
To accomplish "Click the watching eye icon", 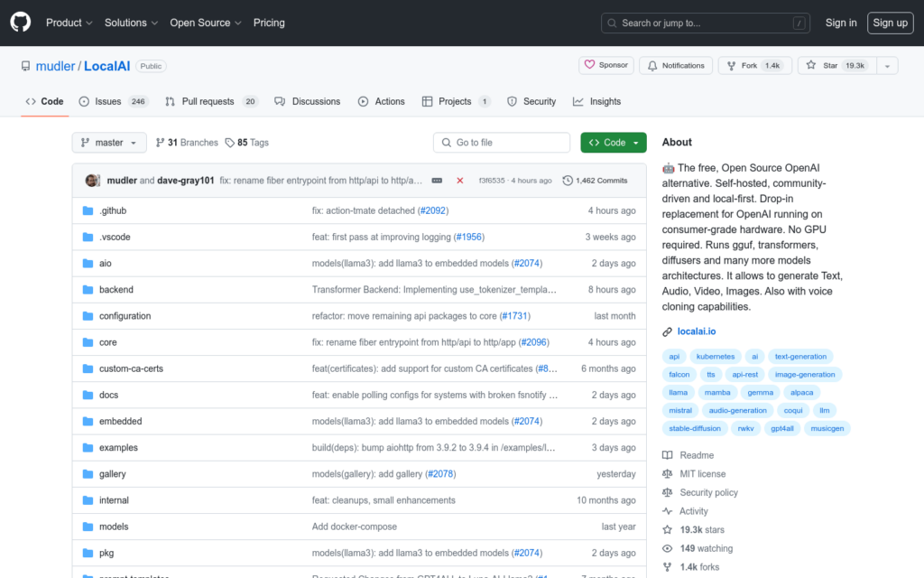I will (x=667, y=548).
